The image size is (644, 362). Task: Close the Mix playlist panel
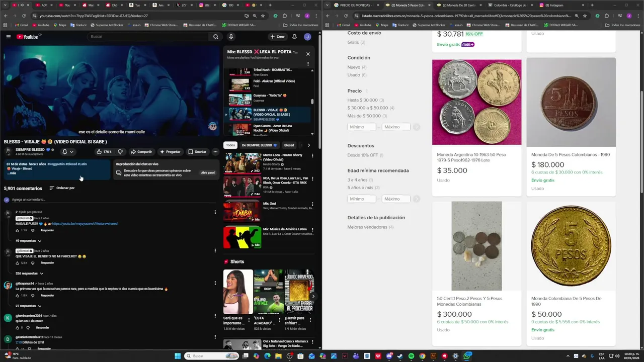pos(308,54)
